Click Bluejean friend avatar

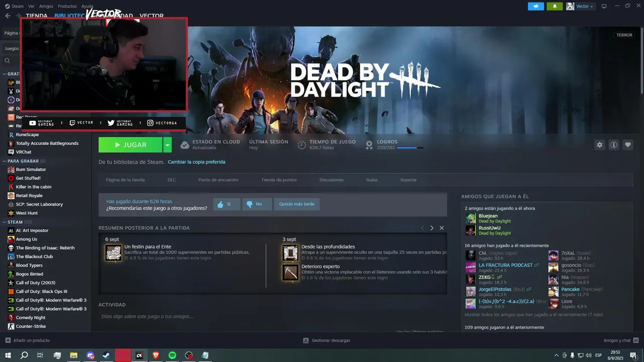pyautogui.click(x=470, y=218)
